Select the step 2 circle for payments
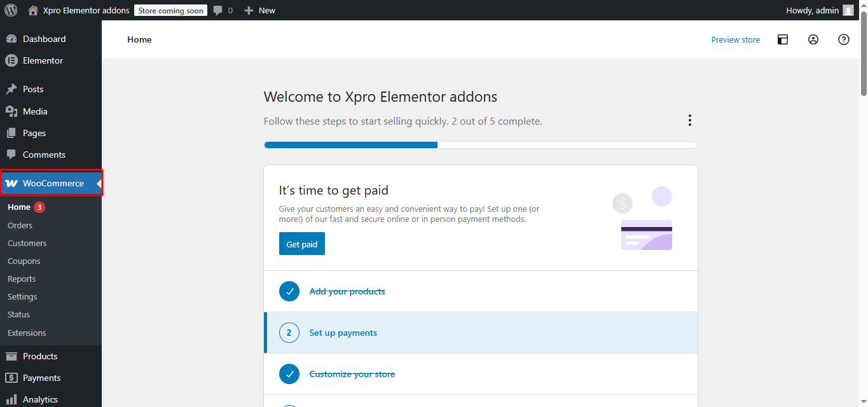Screen dimensions: 868x407 click(x=289, y=333)
